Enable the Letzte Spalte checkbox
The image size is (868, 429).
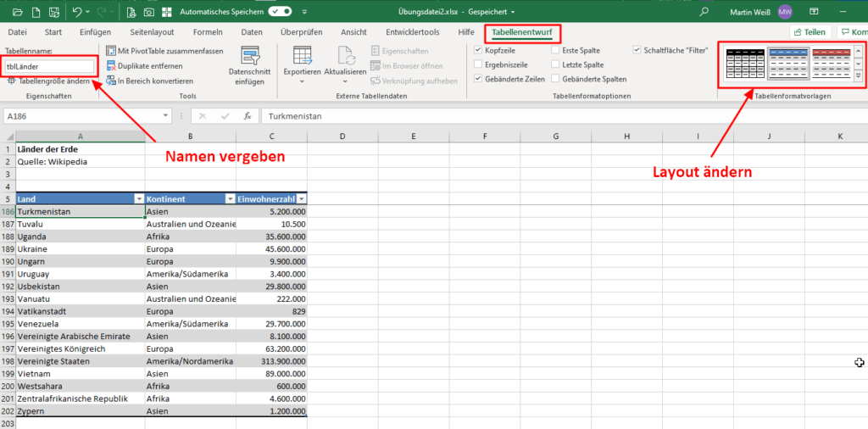[555, 64]
